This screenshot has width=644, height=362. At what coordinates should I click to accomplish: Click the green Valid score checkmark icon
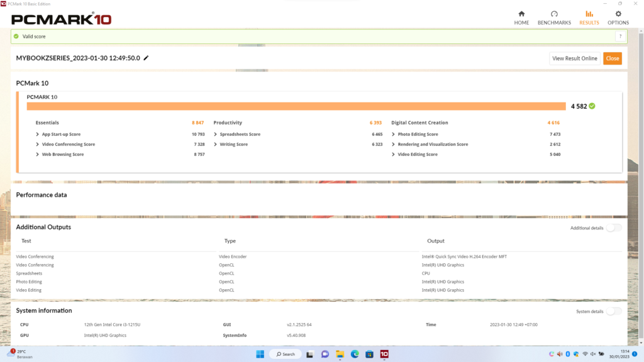(16, 36)
